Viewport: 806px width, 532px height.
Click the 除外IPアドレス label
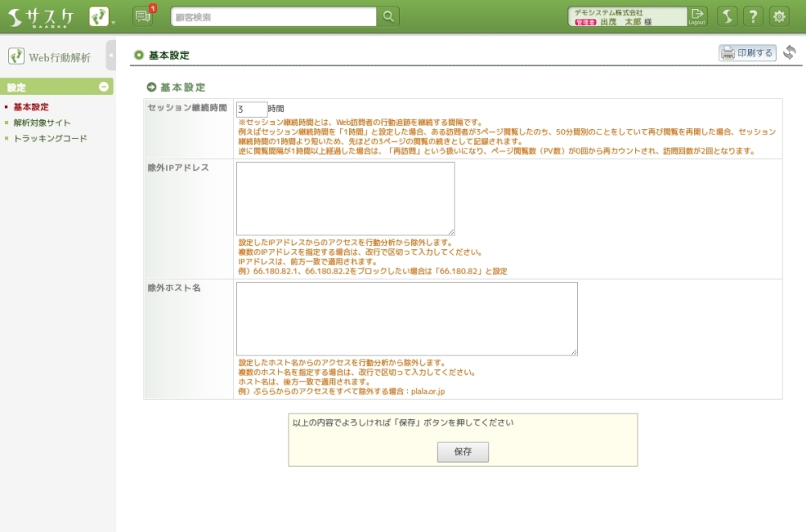178,168
